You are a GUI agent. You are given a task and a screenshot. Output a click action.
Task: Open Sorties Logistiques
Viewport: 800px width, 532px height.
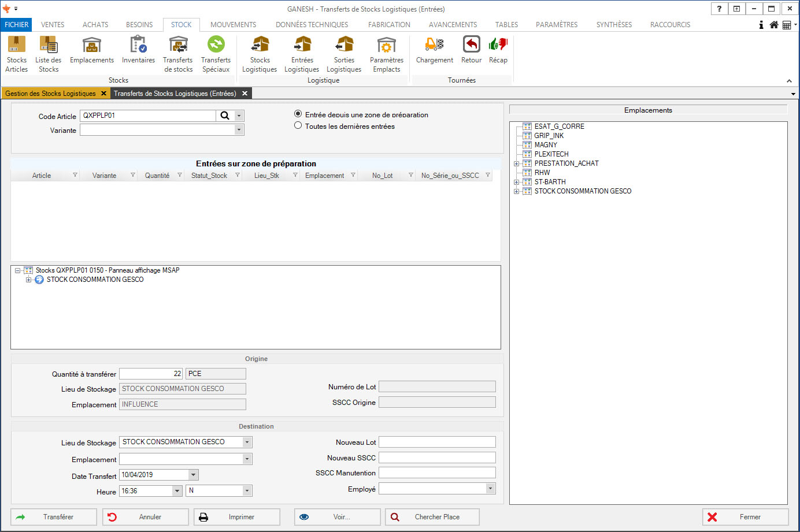[x=344, y=54]
